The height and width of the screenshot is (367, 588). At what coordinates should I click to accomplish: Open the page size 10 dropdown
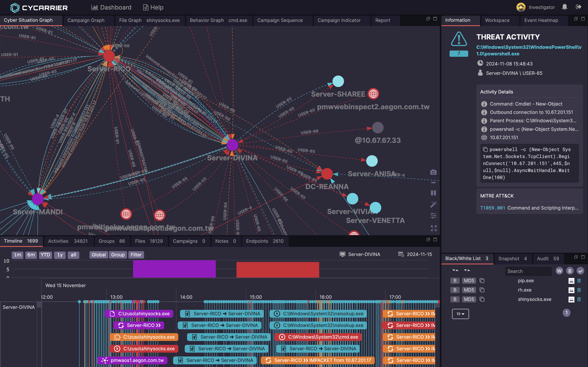pyautogui.click(x=460, y=314)
